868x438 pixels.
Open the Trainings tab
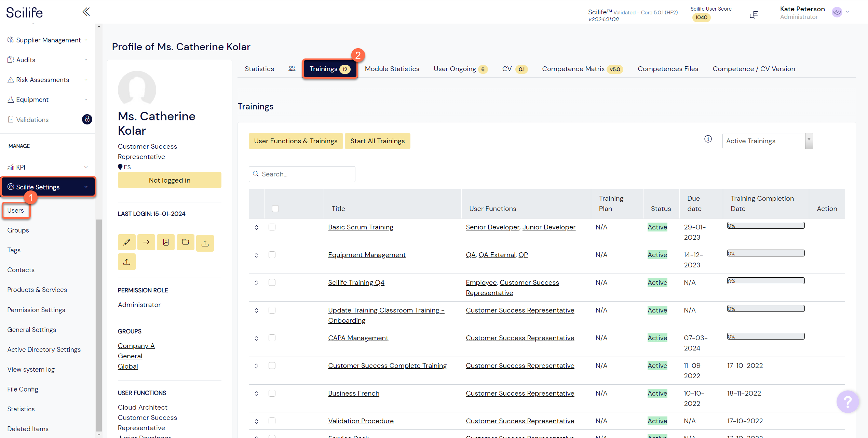330,69
